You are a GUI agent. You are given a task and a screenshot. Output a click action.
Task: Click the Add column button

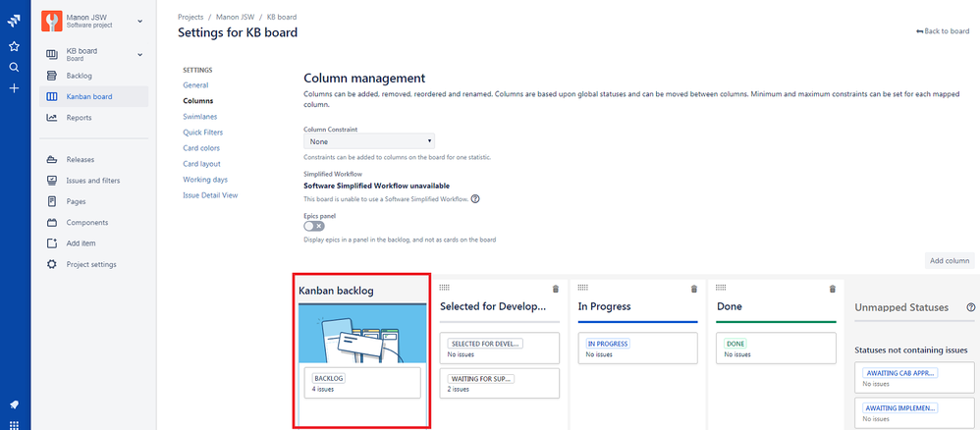[950, 260]
